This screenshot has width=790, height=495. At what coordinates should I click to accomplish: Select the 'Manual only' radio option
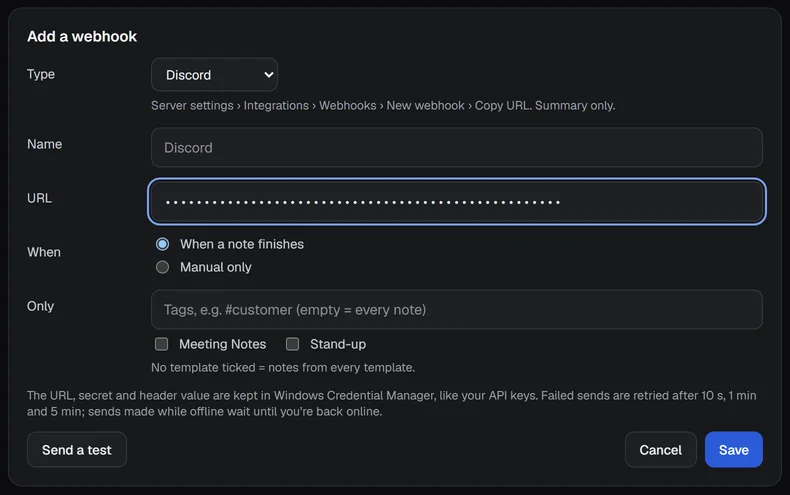coord(162,267)
